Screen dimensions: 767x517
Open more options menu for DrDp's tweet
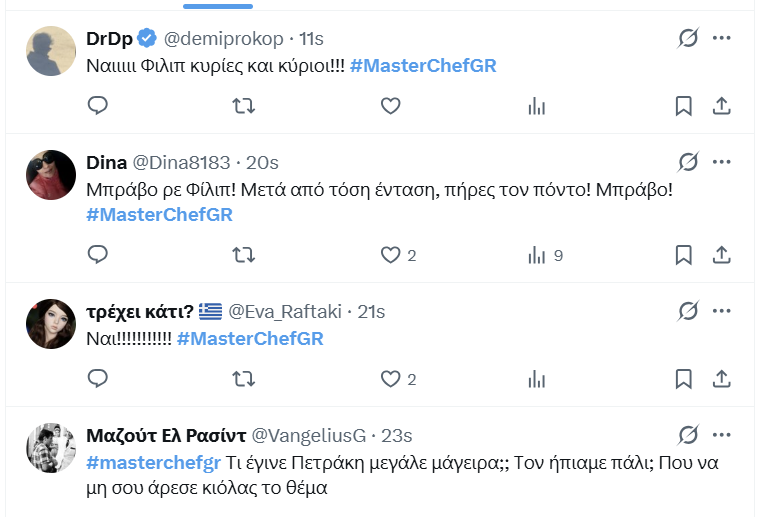click(x=722, y=38)
